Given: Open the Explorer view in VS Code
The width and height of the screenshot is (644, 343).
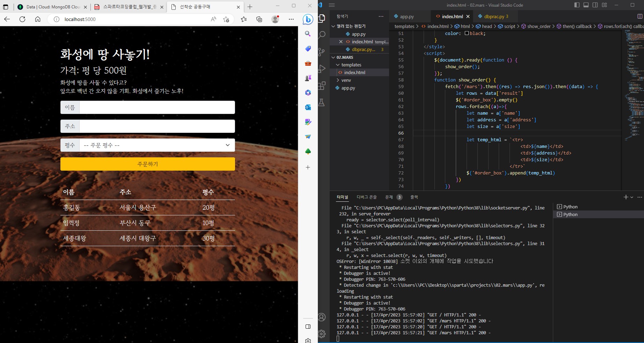Looking at the screenshot, I should (x=322, y=18).
